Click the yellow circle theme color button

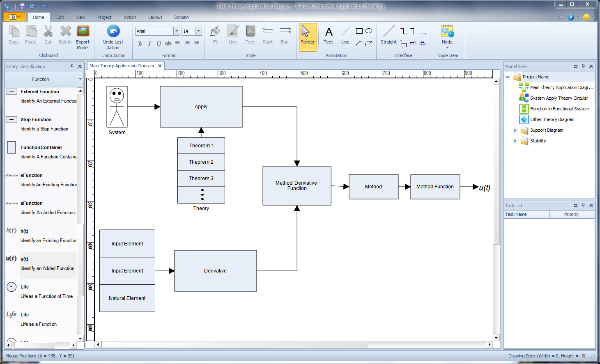click(x=586, y=17)
